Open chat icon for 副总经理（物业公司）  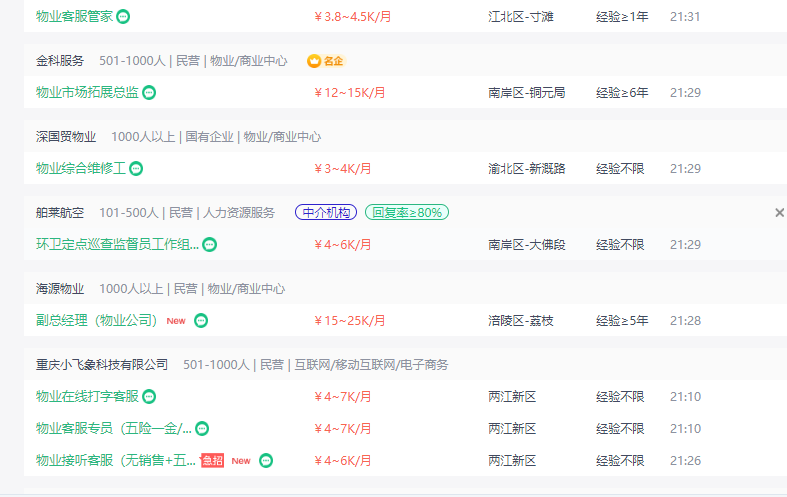click(201, 320)
